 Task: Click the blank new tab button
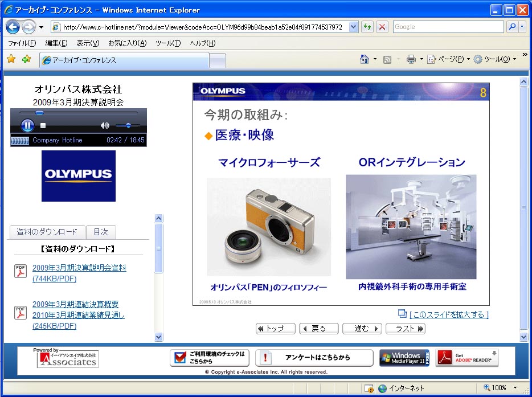click(x=218, y=61)
